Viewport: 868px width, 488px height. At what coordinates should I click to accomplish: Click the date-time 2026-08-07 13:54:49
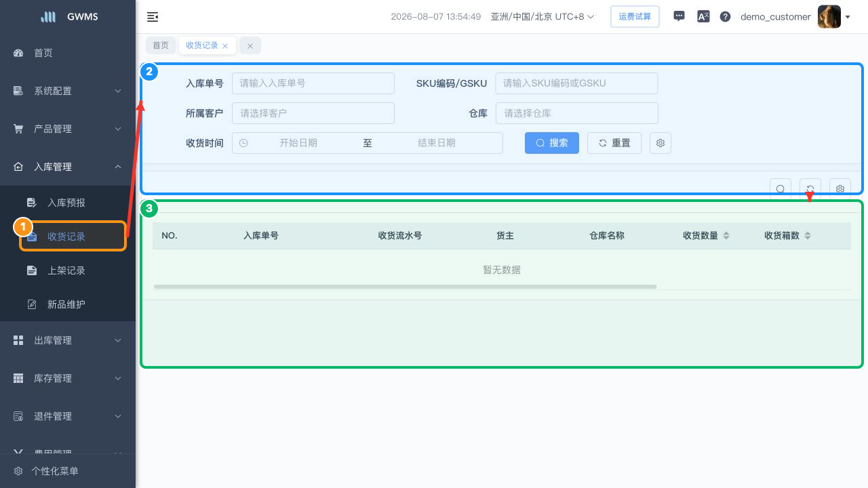[436, 17]
